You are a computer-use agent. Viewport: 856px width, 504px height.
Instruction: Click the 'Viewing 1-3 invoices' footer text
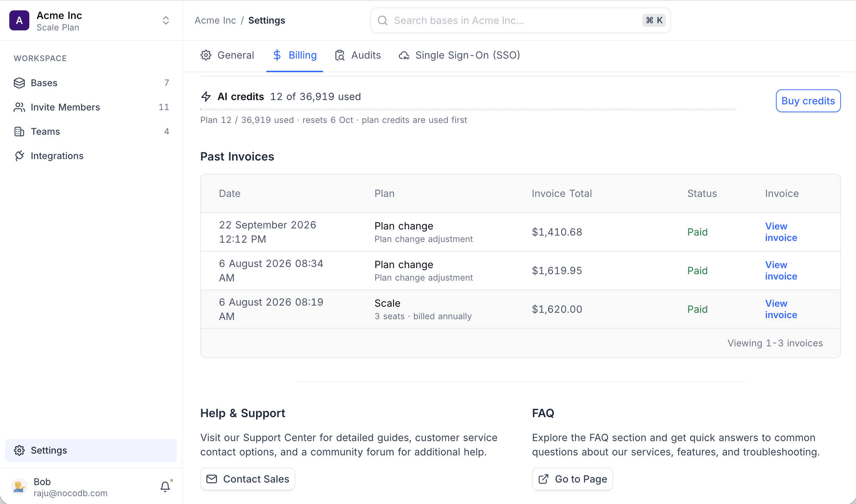pyautogui.click(x=775, y=343)
